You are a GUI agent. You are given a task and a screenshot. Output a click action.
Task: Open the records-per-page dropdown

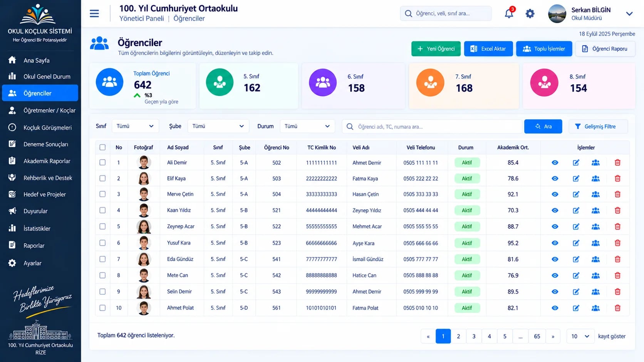point(580,336)
